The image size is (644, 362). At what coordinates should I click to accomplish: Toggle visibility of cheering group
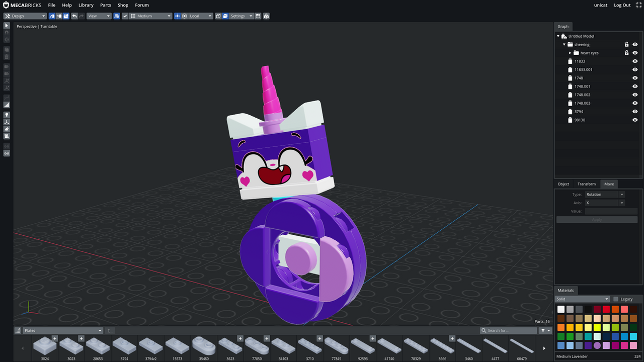pos(635,44)
